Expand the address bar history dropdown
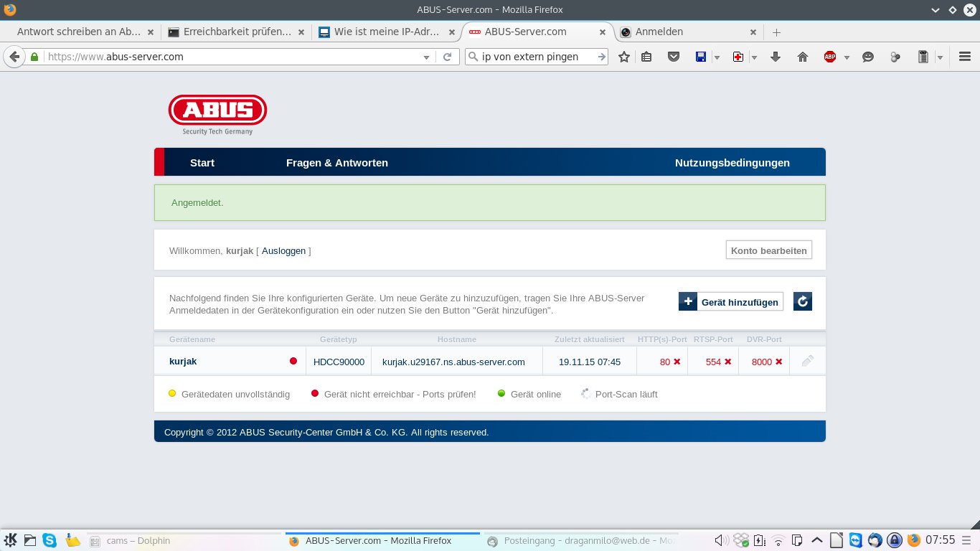The width and height of the screenshot is (980, 551). tap(426, 57)
